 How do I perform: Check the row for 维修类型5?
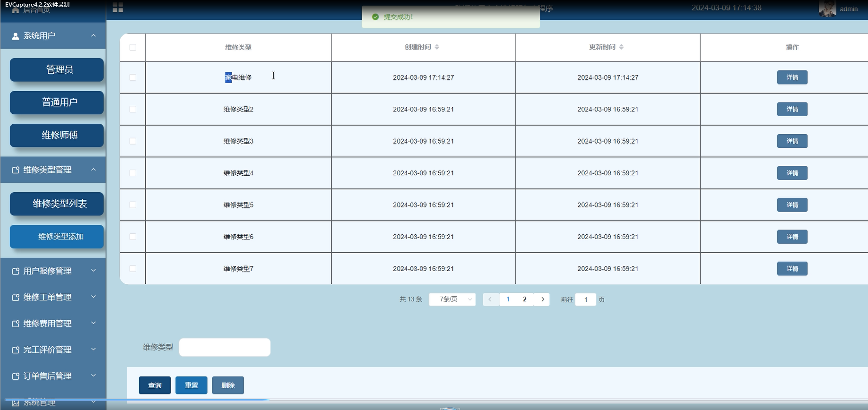(133, 205)
